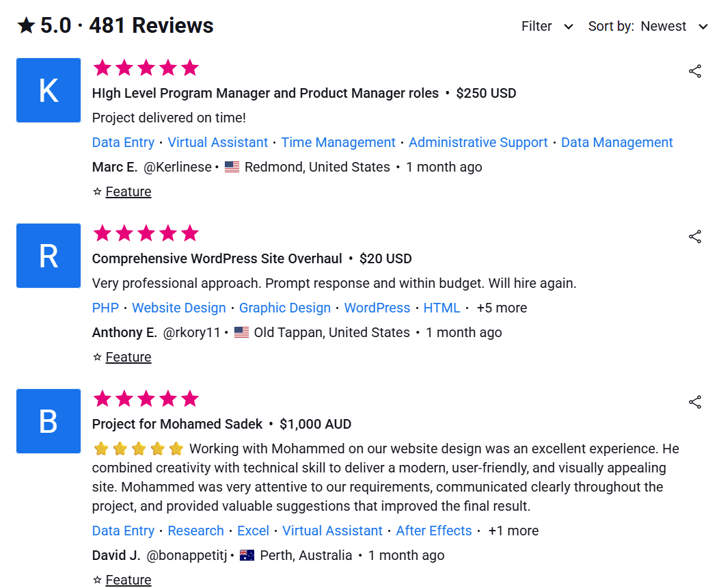Feature the review from David J.

pyautogui.click(x=128, y=580)
